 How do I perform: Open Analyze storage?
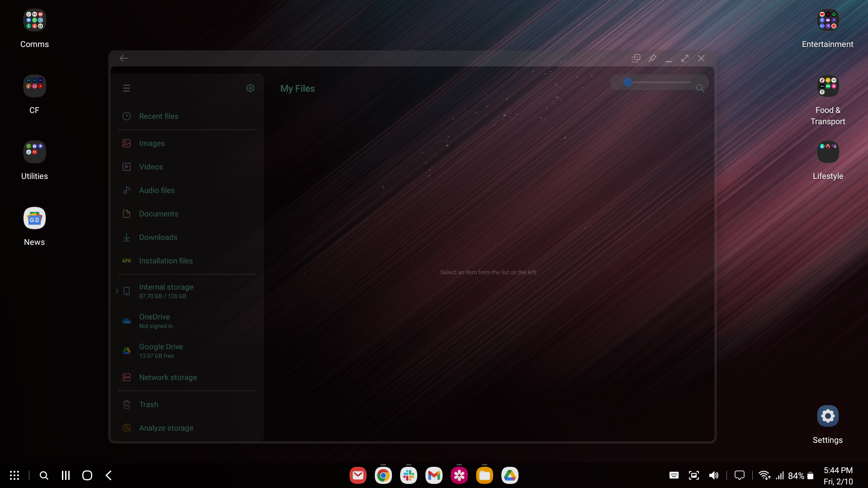click(x=166, y=428)
